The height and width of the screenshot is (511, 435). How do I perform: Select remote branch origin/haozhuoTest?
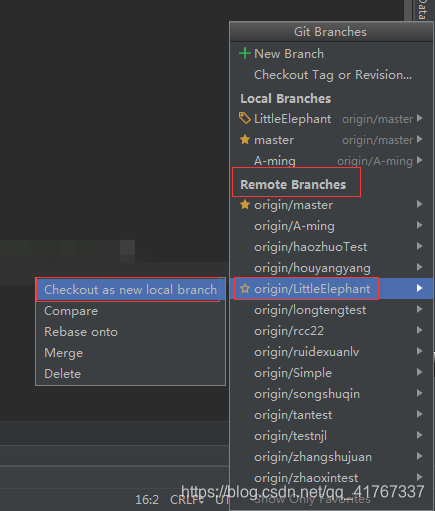pyautogui.click(x=331, y=246)
